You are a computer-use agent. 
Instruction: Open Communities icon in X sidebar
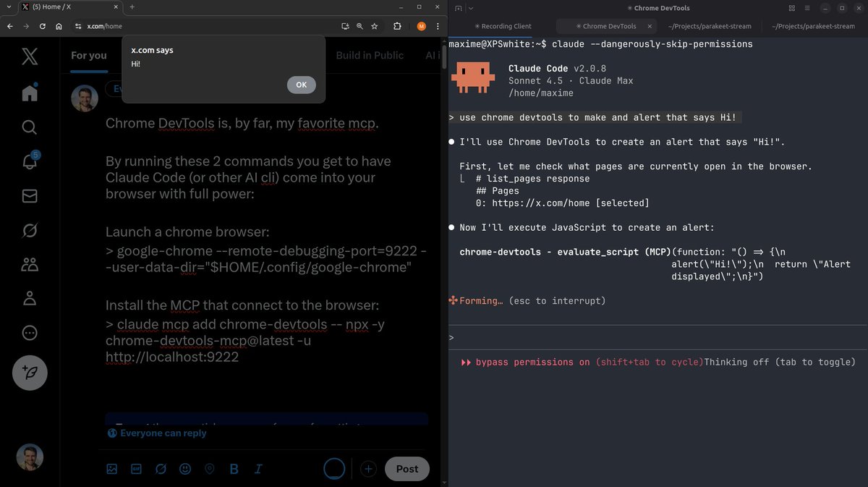pos(30,264)
